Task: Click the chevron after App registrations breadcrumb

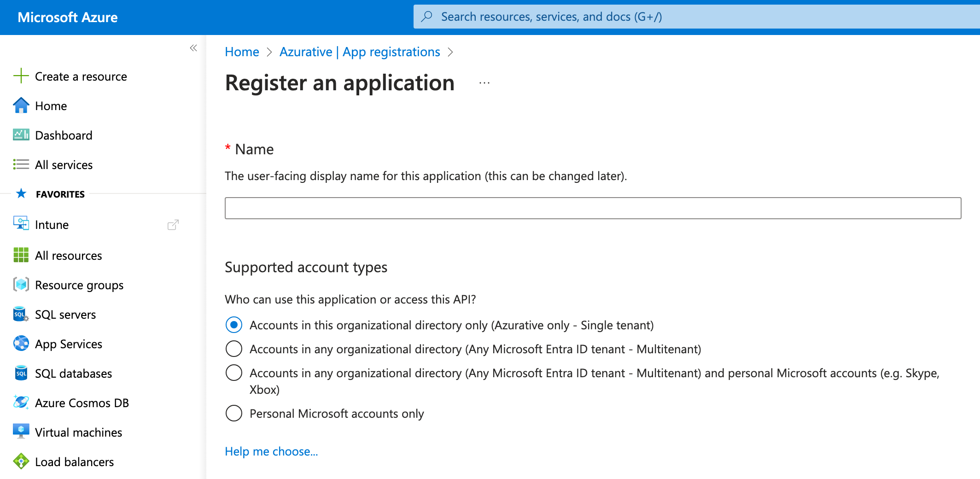Action: click(x=450, y=52)
